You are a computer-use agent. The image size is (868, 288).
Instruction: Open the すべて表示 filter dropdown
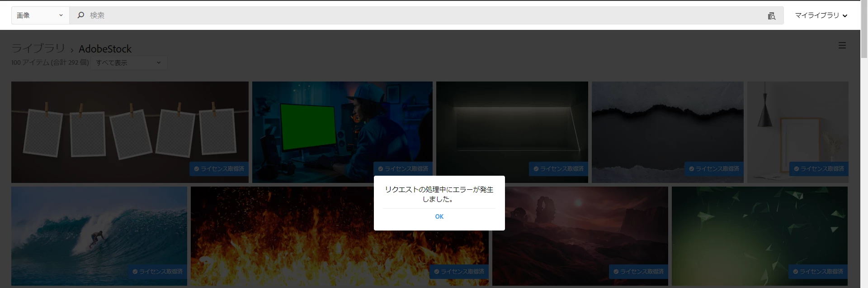129,62
